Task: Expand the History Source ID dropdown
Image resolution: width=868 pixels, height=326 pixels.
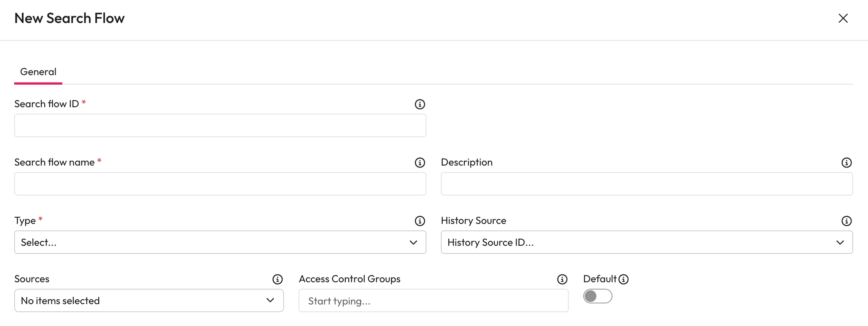Action: (x=646, y=242)
